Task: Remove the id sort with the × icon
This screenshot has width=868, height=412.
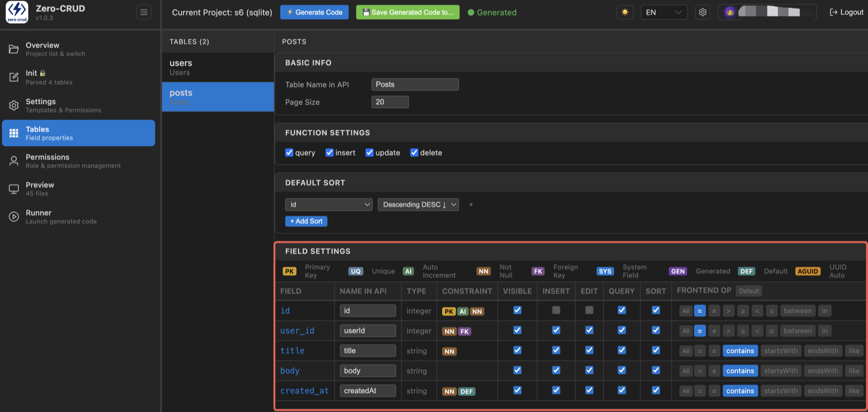Action: tap(471, 205)
